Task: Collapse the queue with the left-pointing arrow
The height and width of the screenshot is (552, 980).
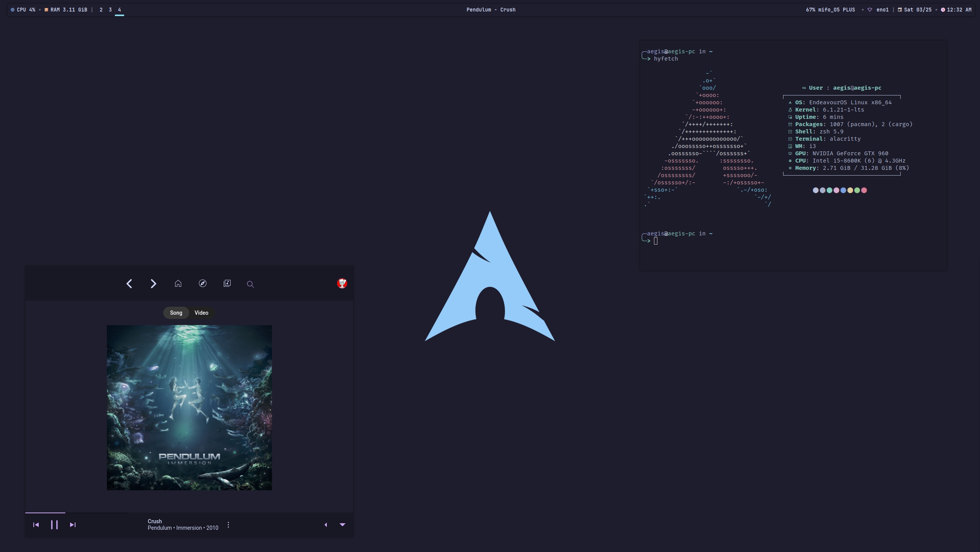Action: pos(325,524)
